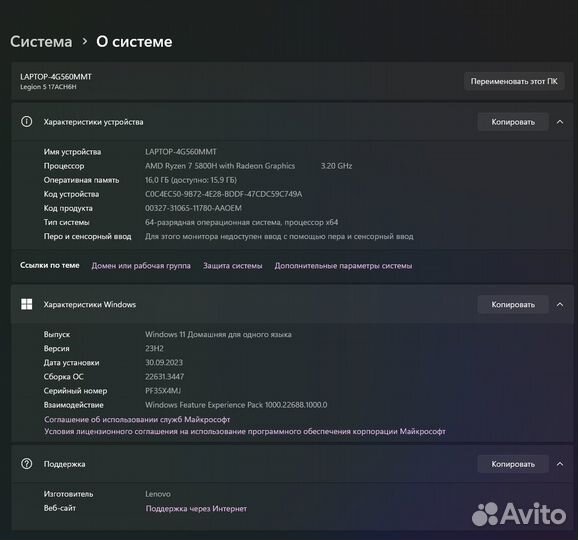Select system type 64-разрядная value
The image size is (578, 540).
point(241,222)
